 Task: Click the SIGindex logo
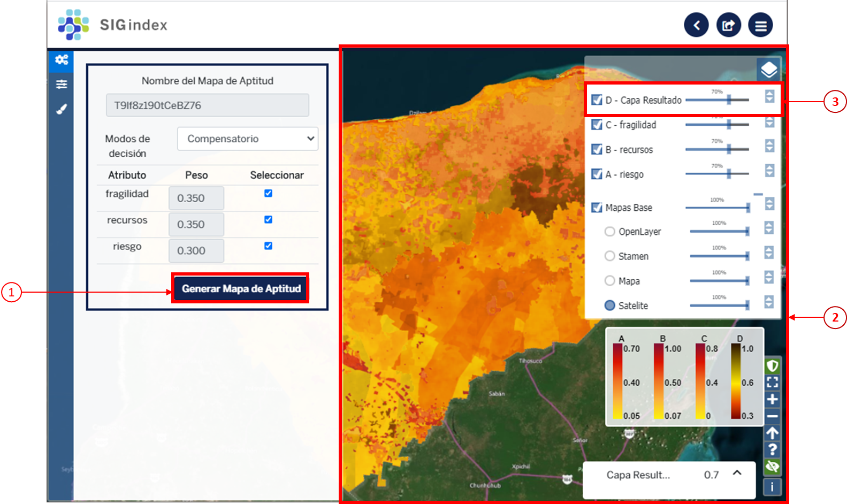(113, 25)
